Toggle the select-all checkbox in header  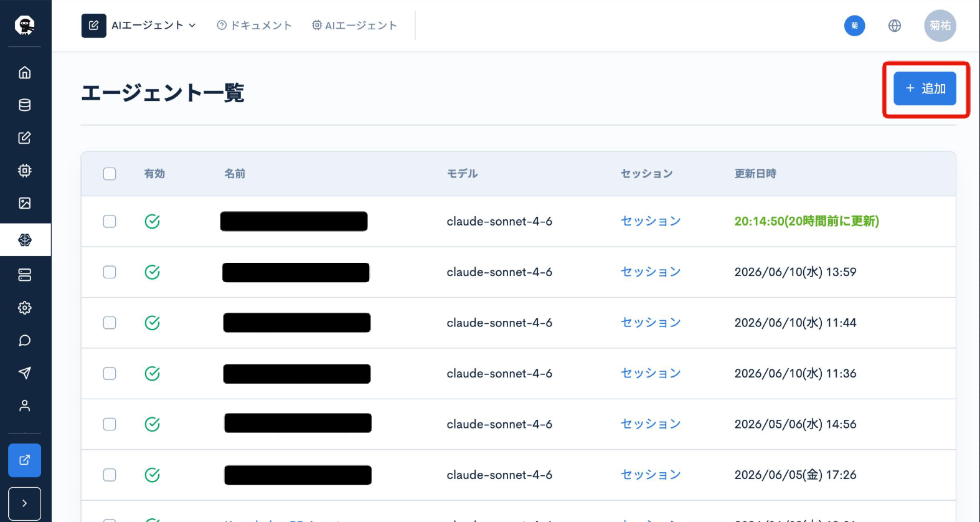(110, 174)
